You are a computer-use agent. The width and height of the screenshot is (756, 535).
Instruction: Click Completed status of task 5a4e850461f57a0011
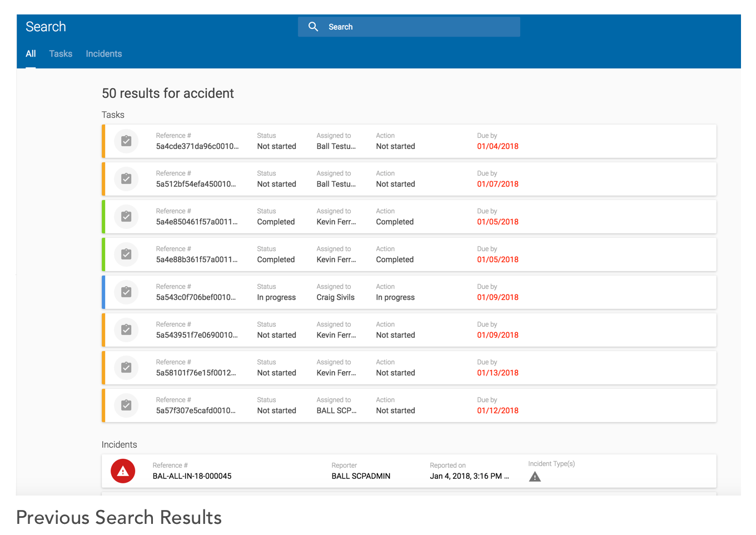tap(276, 222)
